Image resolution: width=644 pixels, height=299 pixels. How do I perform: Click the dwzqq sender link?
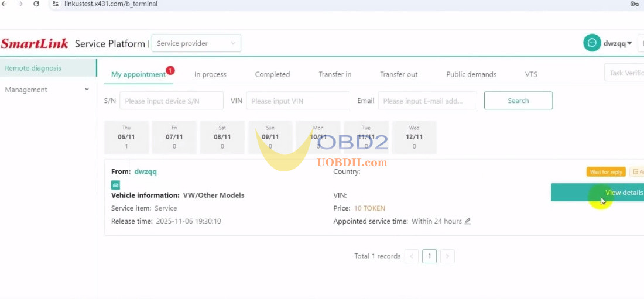click(145, 171)
